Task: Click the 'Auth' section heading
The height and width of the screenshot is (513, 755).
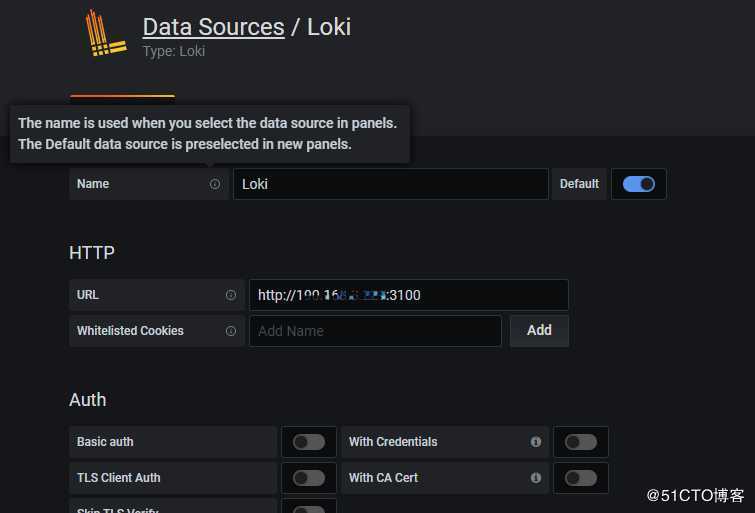Action: [x=88, y=400]
